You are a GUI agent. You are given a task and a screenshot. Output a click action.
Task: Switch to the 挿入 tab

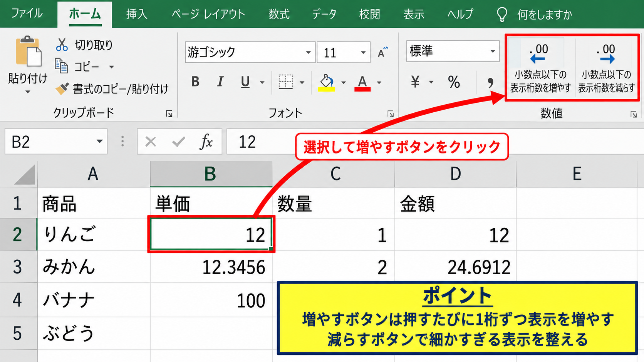click(x=137, y=14)
